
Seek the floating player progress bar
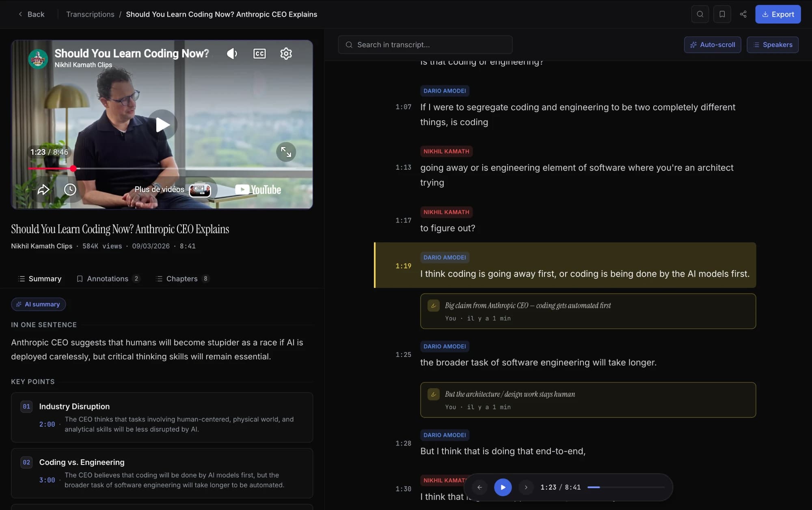(626, 487)
